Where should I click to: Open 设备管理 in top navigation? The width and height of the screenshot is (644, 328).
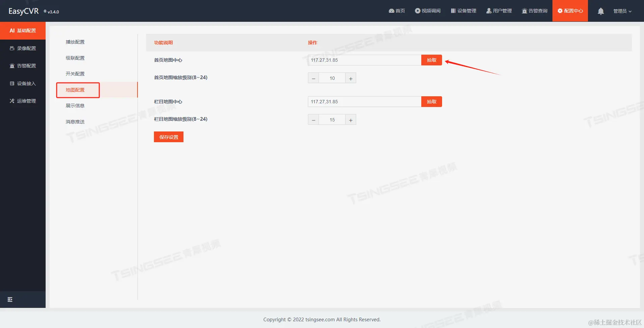pyautogui.click(x=464, y=11)
